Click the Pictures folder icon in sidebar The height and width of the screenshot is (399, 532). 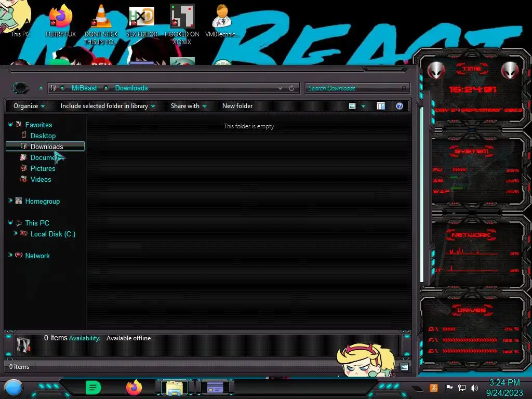pos(23,168)
